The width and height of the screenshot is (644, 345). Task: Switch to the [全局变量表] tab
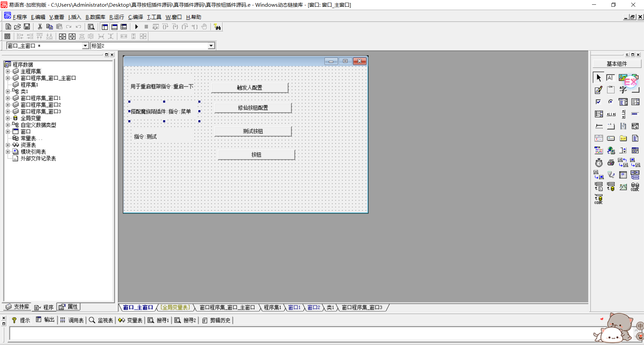click(175, 307)
